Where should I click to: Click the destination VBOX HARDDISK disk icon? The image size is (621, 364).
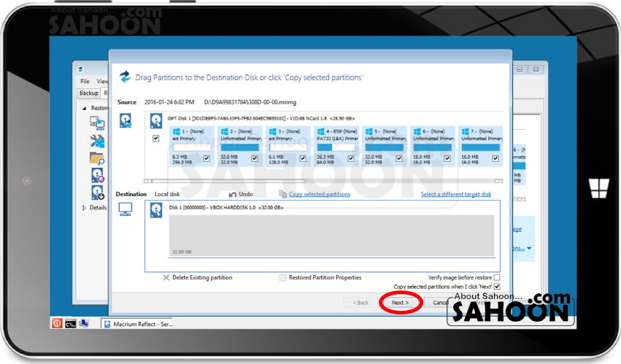155,210
